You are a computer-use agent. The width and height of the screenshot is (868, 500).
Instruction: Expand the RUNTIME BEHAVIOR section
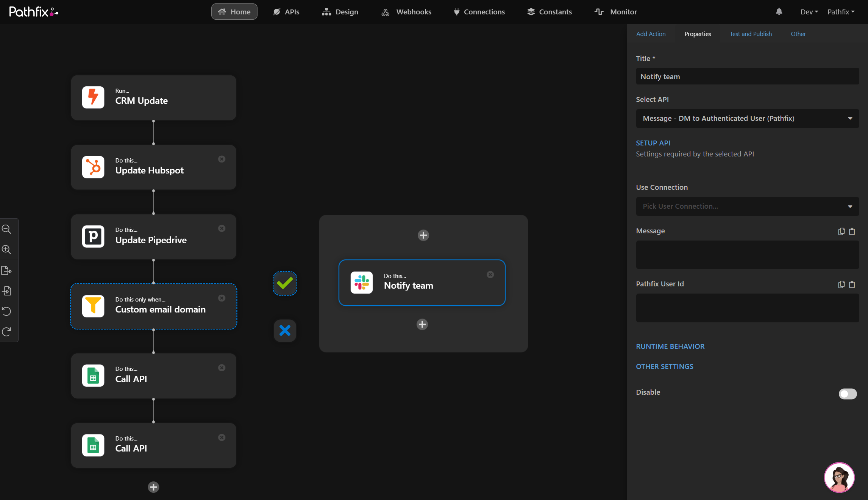(x=670, y=347)
